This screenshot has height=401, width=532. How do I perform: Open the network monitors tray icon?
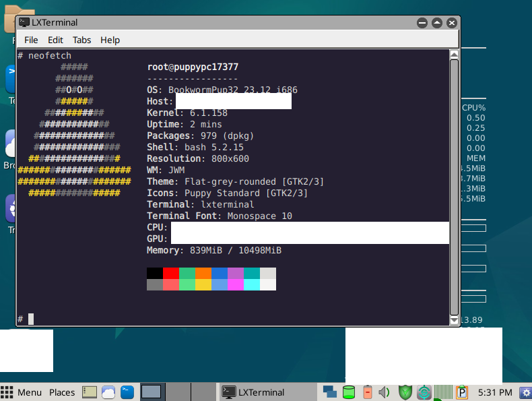click(330, 392)
